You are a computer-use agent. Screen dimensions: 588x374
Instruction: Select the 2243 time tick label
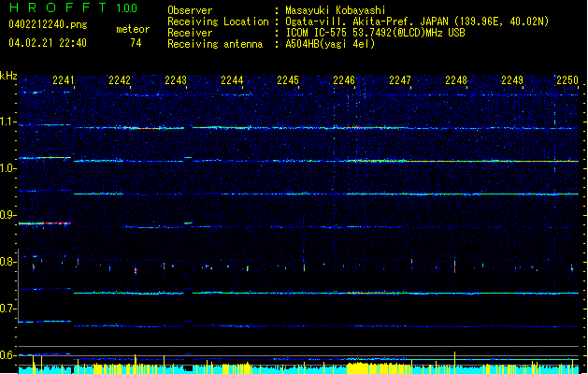pyautogui.click(x=176, y=81)
